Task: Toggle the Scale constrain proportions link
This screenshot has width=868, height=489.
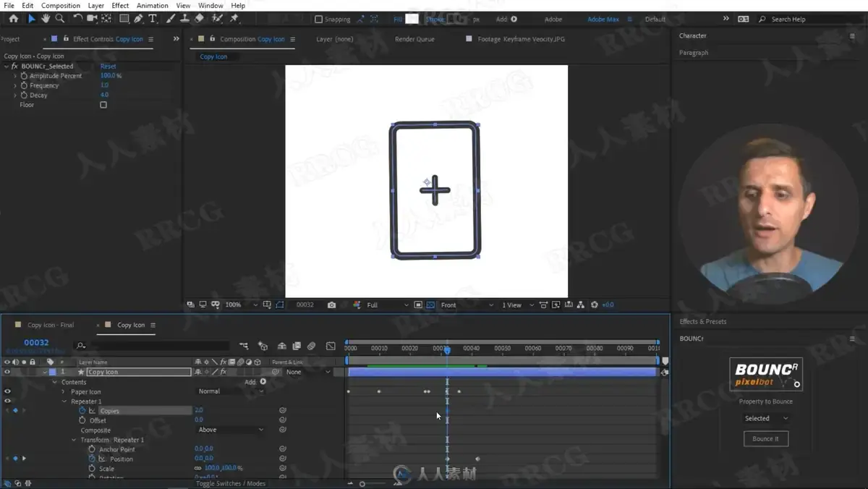Action: [x=198, y=468]
